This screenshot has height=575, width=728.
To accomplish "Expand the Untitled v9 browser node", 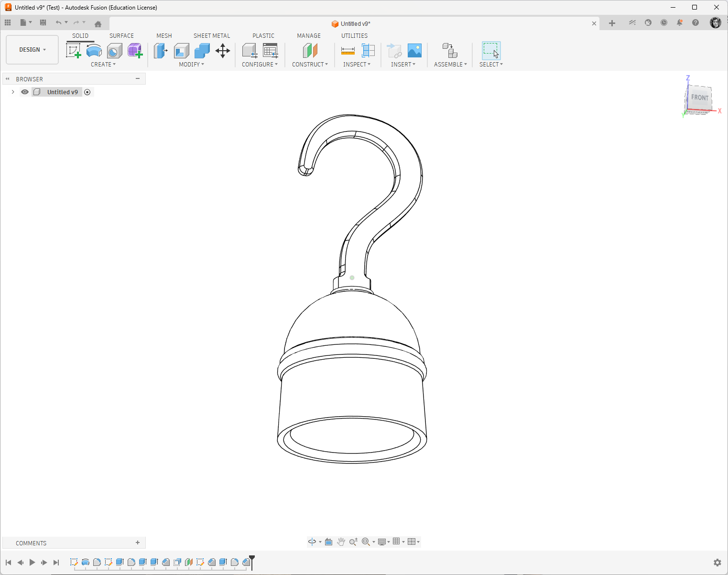I will (13, 92).
